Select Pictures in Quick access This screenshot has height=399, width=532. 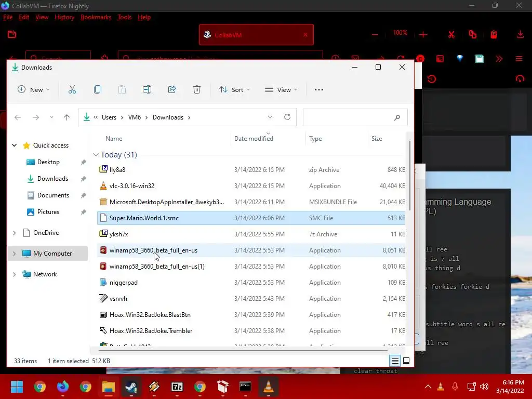coord(48,212)
